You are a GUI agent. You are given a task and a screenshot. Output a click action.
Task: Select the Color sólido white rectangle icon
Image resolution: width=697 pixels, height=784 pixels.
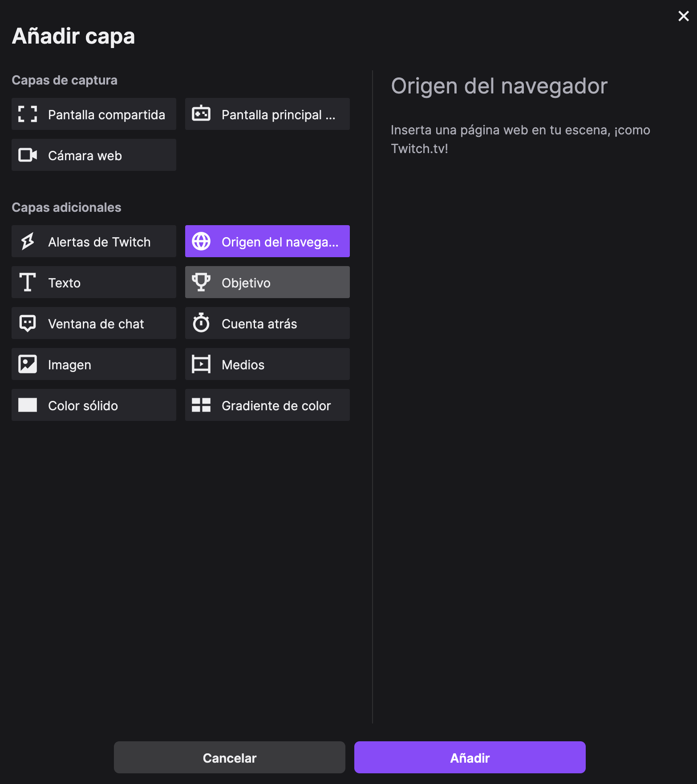pos(28,405)
